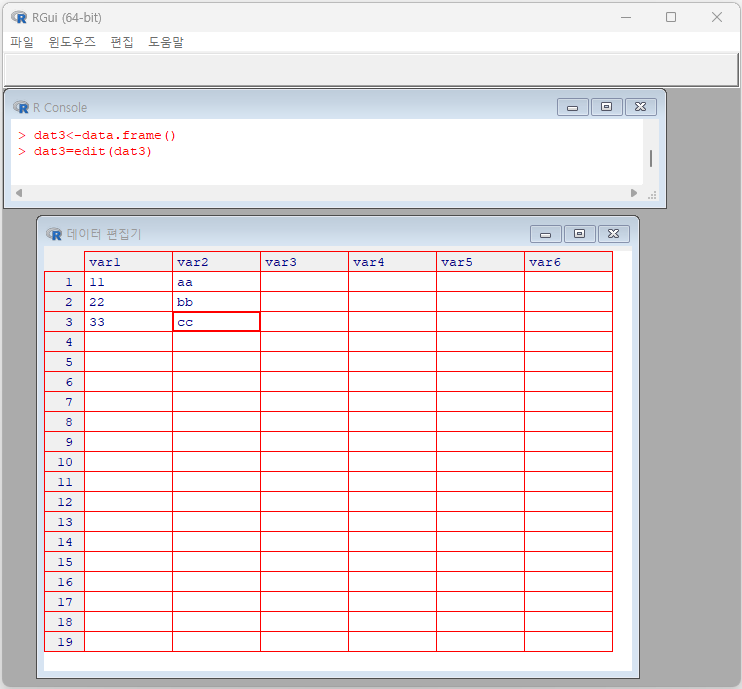Image resolution: width=742 pixels, height=689 pixels.
Task: Select cell containing aa
Action: 216,282
